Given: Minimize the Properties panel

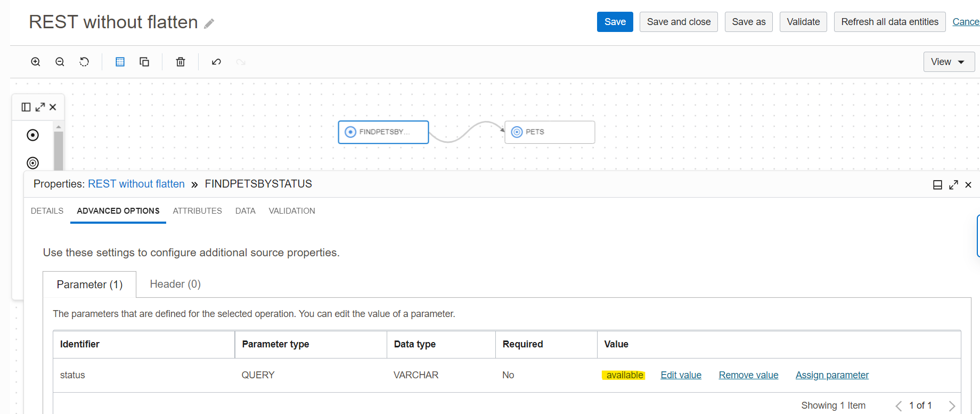Looking at the screenshot, I should tap(937, 185).
